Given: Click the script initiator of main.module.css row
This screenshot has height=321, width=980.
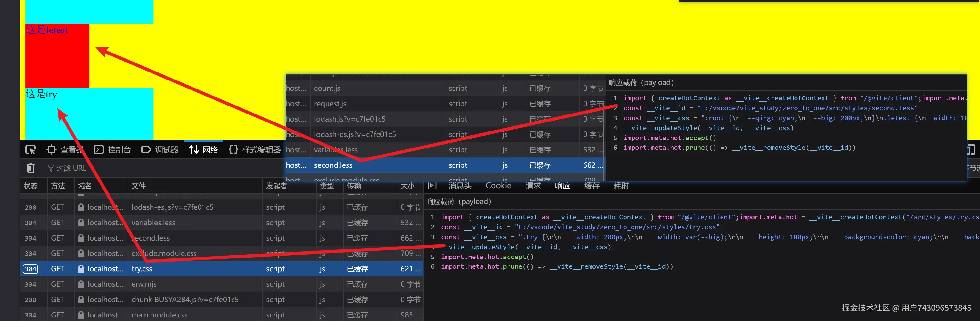Looking at the screenshot, I should pos(275,315).
